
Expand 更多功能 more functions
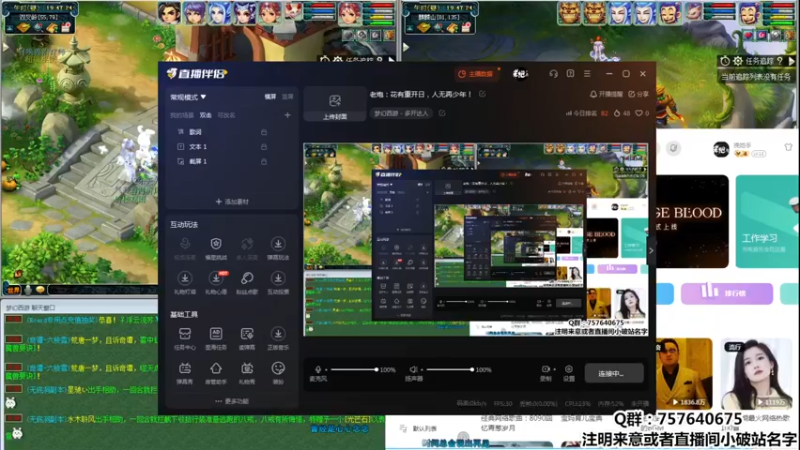click(232, 402)
